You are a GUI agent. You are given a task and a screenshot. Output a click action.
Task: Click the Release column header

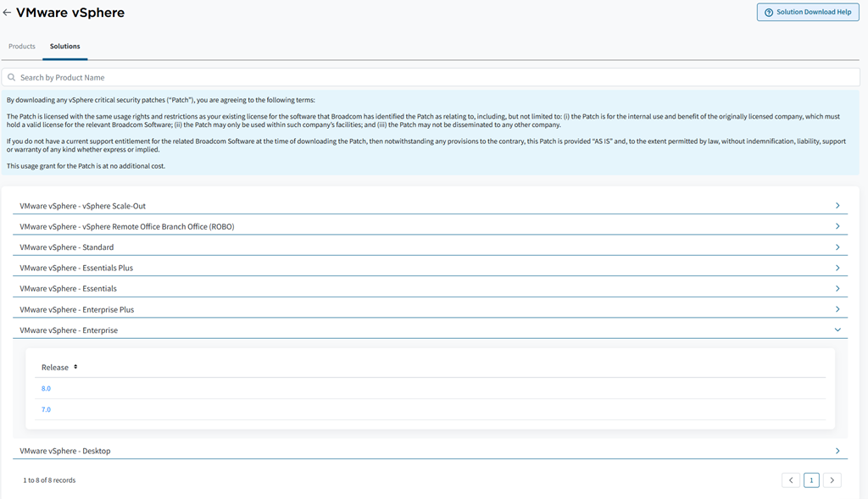[55, 368]
